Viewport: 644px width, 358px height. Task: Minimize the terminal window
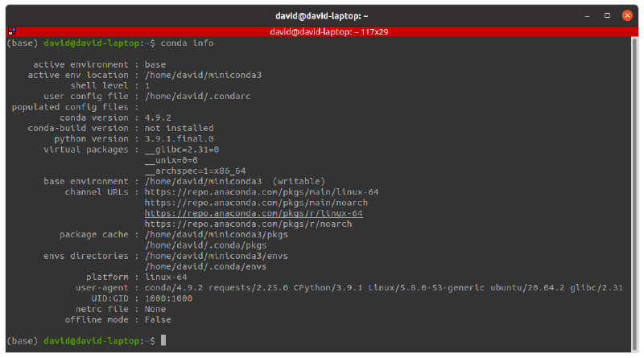(587, 16)
